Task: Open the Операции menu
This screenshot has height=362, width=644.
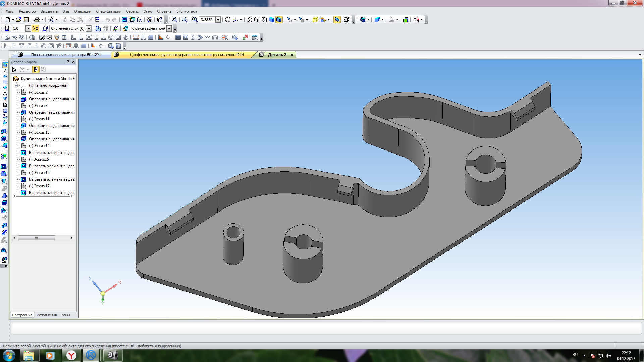Action: coord(83,11)
